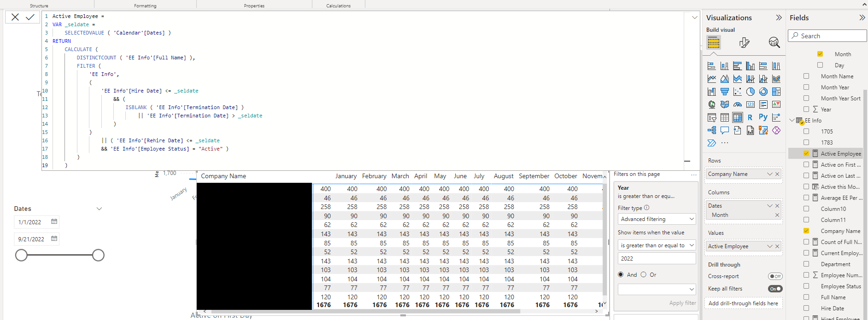The width and height of the screenshot is (868, 320).
Task: Select the Donut chart visual
Action: click(763, 92)
